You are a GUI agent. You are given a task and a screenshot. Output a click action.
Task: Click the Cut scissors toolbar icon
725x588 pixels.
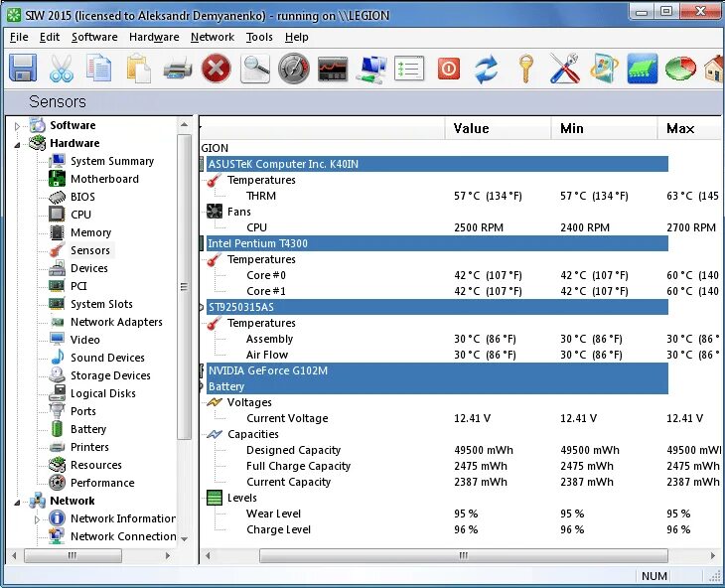(61, 69)
